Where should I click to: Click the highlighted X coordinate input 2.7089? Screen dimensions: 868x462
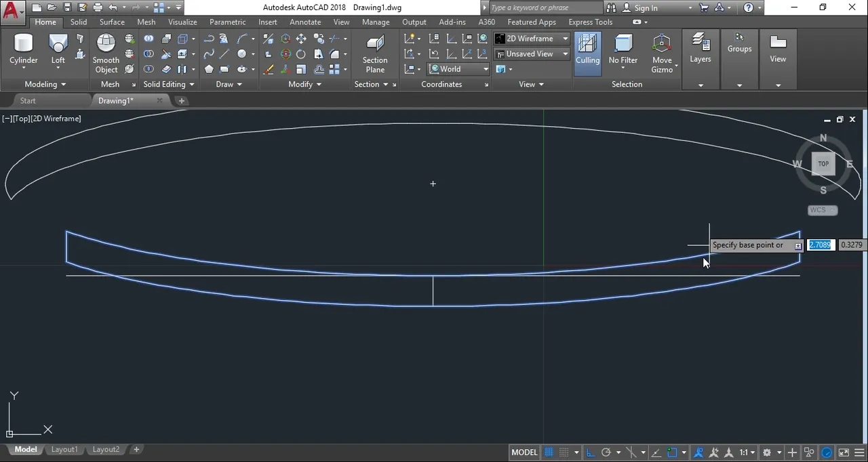click(821, 245)
